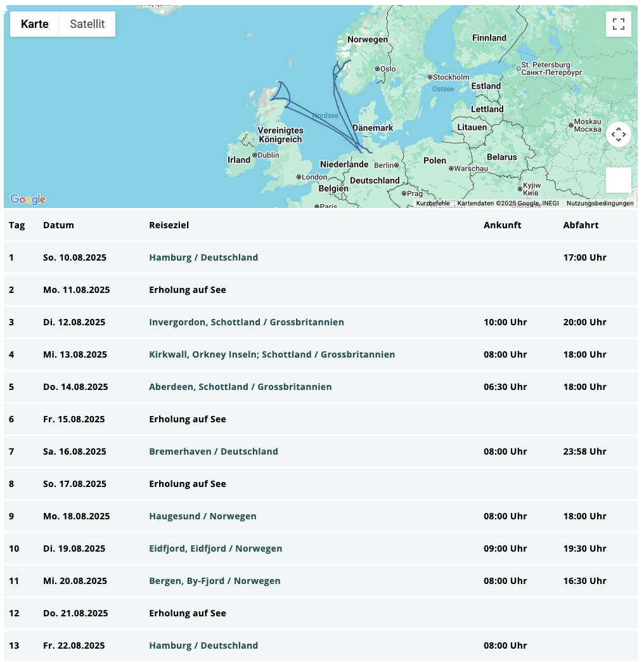The width and height of the screenshot is (644, 662).
Task: Open Google logo link on map
Action: click(28, 199)
